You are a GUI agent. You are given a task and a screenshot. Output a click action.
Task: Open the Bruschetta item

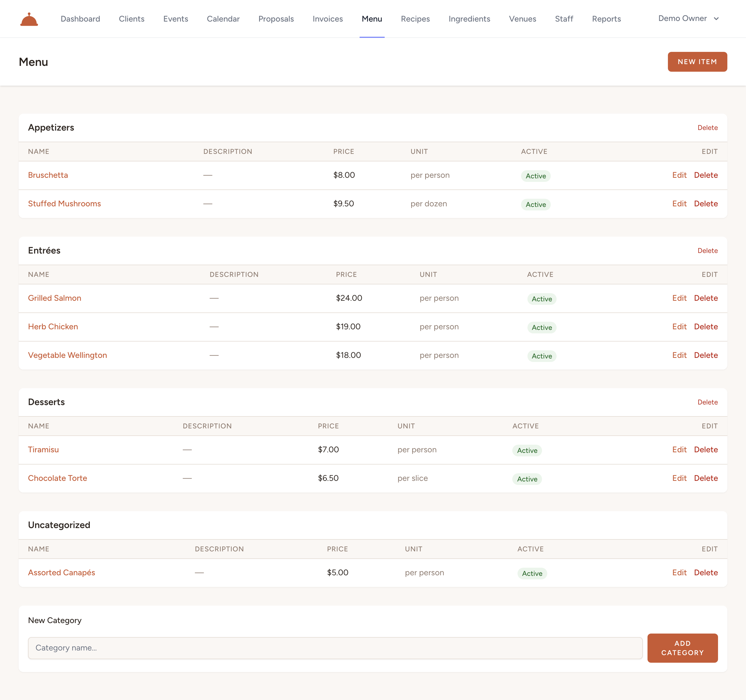[48, 175]
